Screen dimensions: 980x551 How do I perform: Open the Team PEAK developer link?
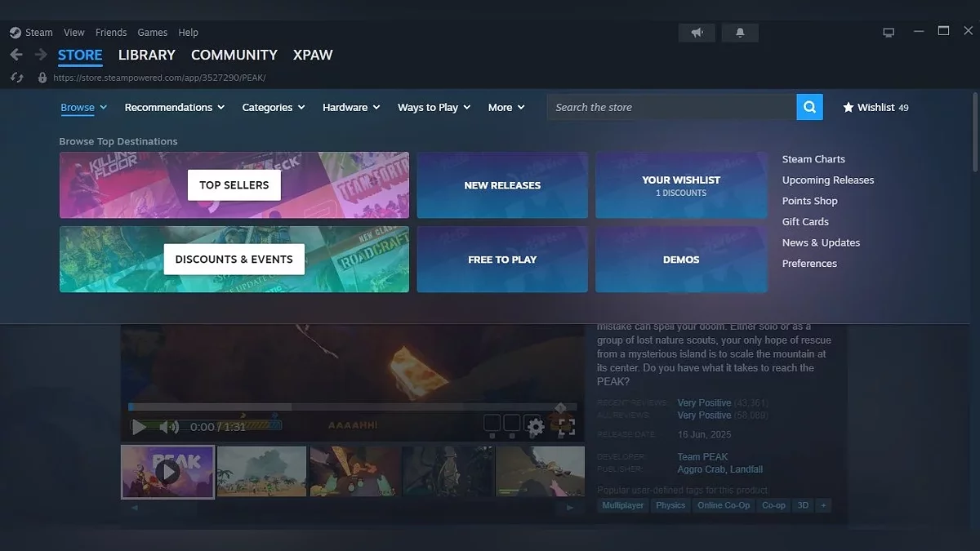click(702, 457)
